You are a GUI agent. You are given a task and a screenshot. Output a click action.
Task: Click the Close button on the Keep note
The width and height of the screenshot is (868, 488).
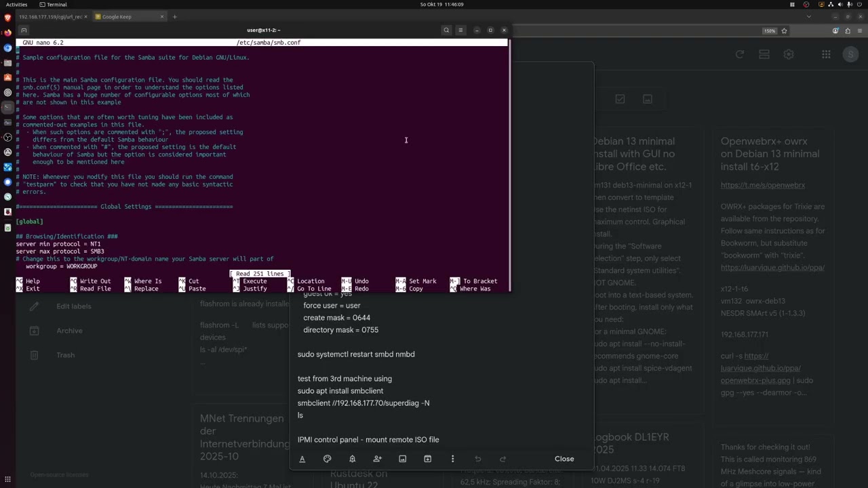click(x=564, y=459)
